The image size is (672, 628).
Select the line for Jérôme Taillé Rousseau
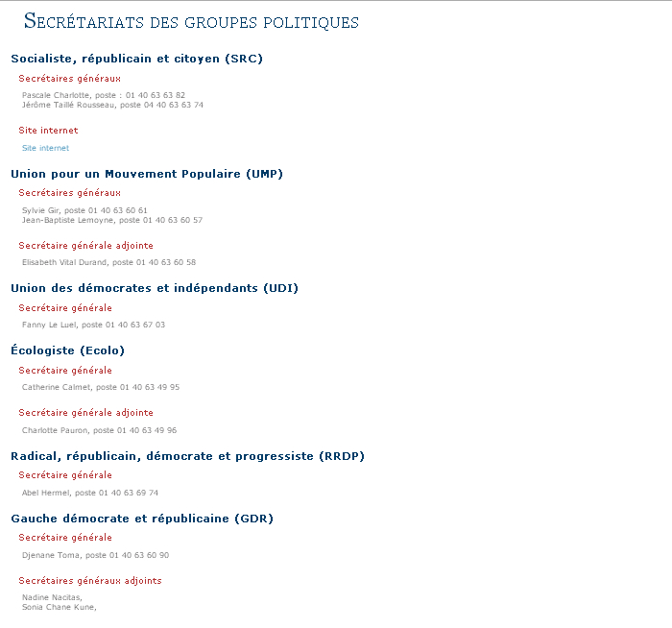coord(112,105)
